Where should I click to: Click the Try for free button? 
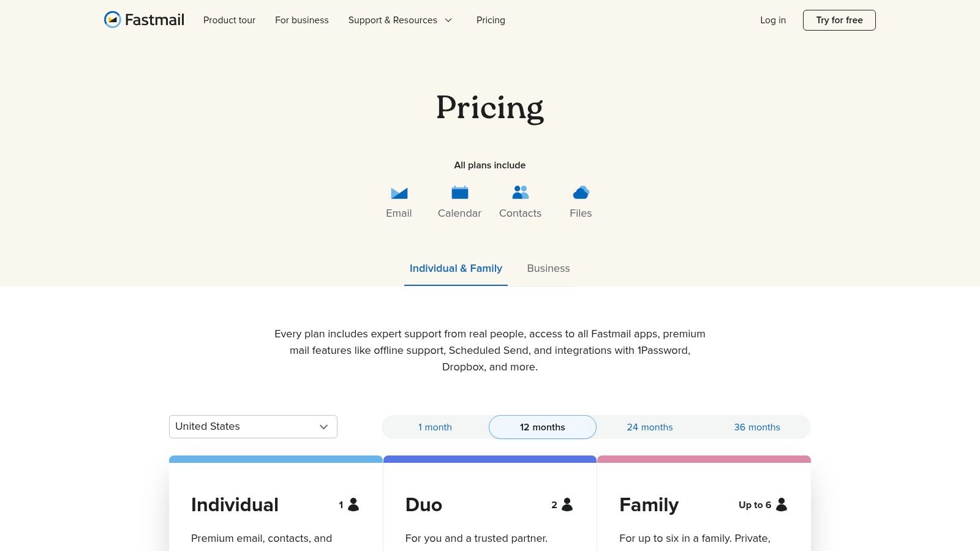click(839, 20)
